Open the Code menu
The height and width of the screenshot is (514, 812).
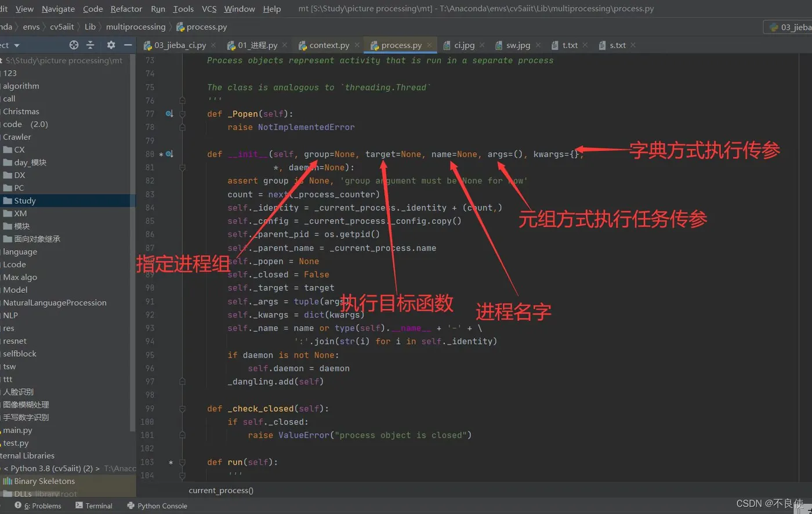(93, 9)
